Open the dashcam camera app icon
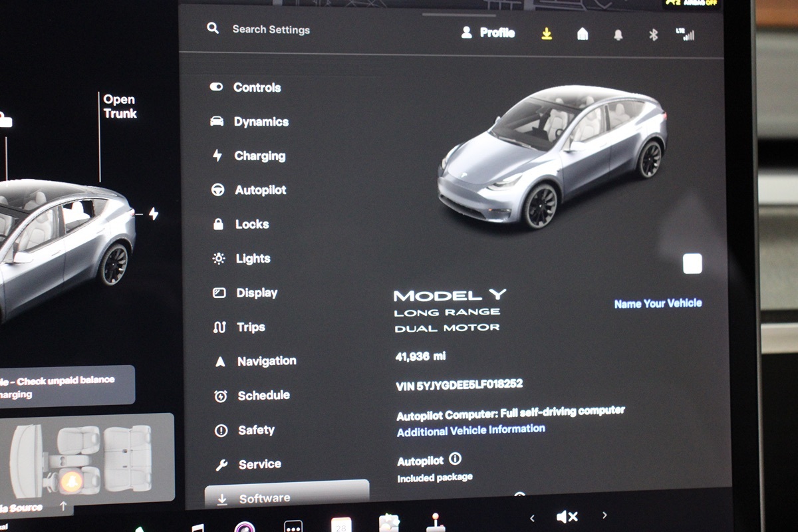The image size is (798, 532). pos(245,527)
